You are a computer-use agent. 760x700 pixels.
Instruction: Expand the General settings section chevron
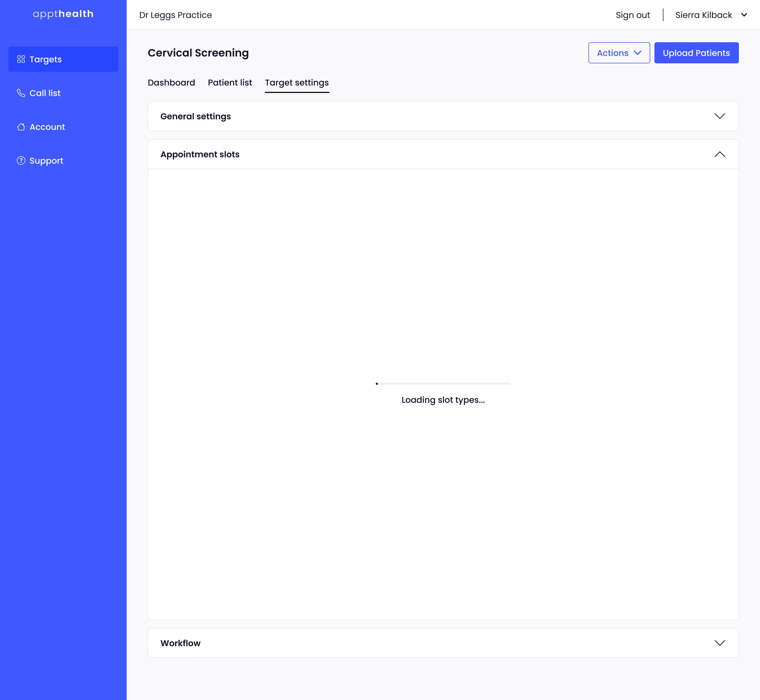719,116
